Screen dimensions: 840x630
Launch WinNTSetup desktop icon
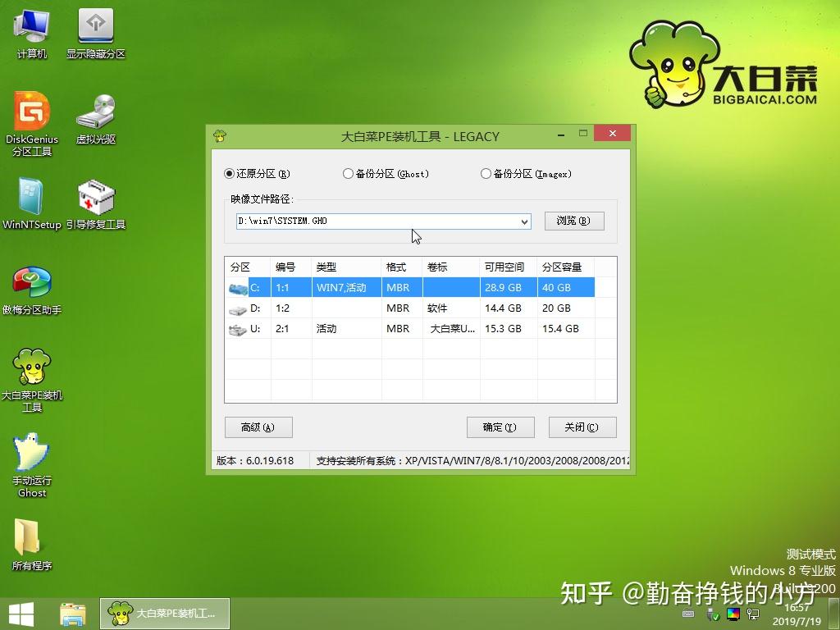[x=32, y=203]
